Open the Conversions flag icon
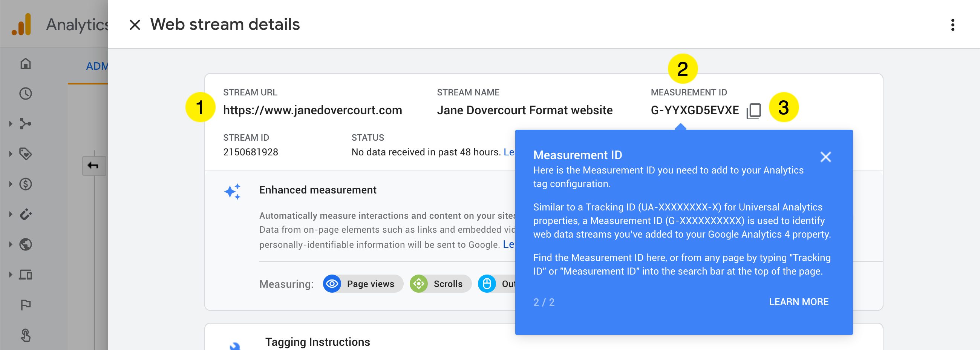This screenshot has width=980, height=350. click(26, 305)
